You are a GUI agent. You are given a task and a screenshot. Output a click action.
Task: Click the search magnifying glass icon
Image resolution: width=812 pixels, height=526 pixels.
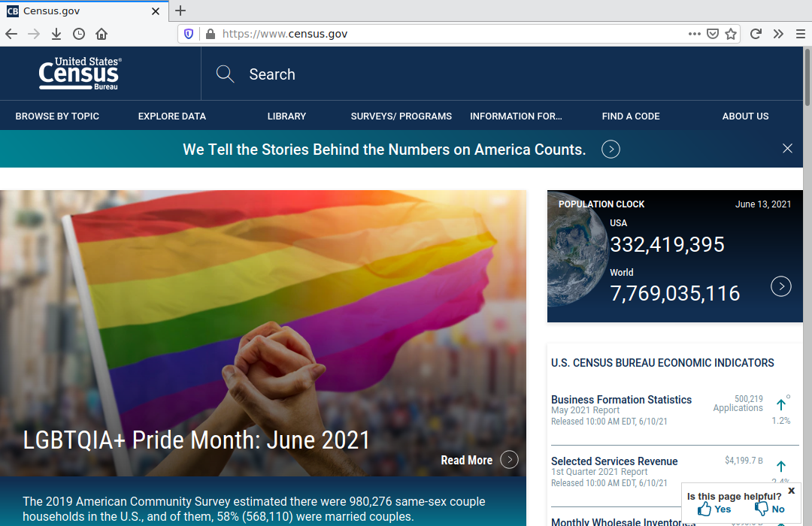tap(225, 74)
